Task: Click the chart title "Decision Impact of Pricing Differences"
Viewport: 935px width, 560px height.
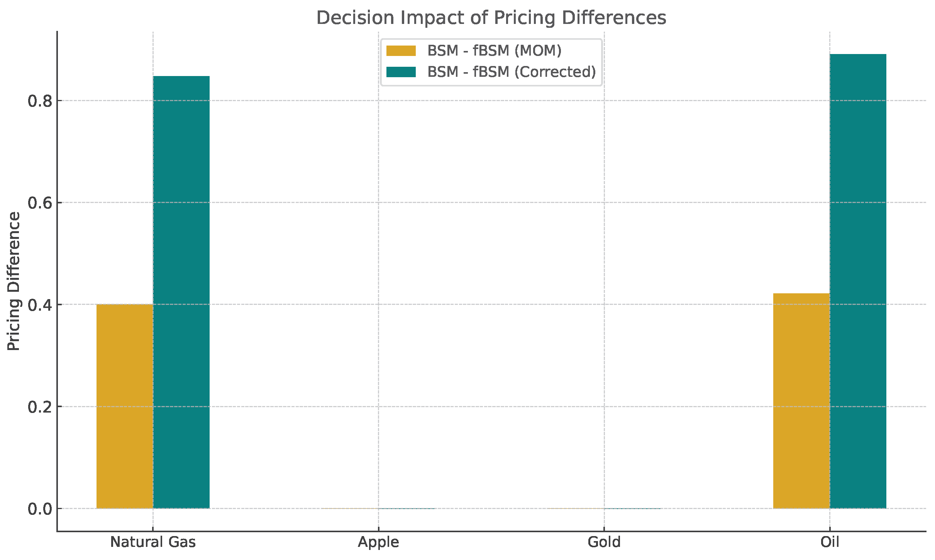Action: tap(491, 18)
